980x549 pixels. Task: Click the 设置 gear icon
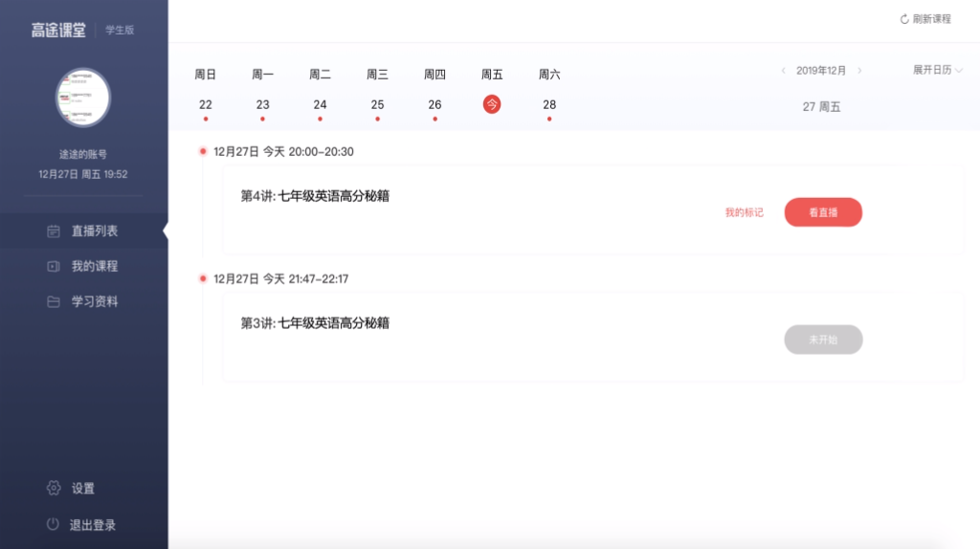coord(54,489)
